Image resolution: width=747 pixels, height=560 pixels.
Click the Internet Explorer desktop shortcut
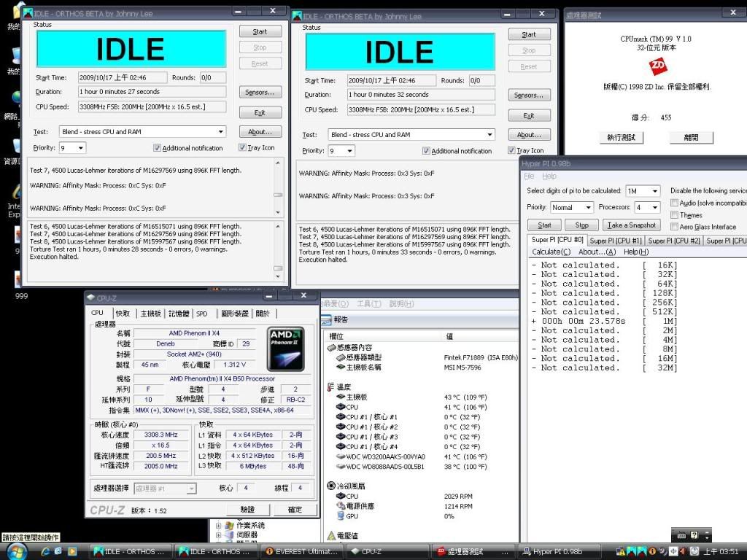coord(15,193)
